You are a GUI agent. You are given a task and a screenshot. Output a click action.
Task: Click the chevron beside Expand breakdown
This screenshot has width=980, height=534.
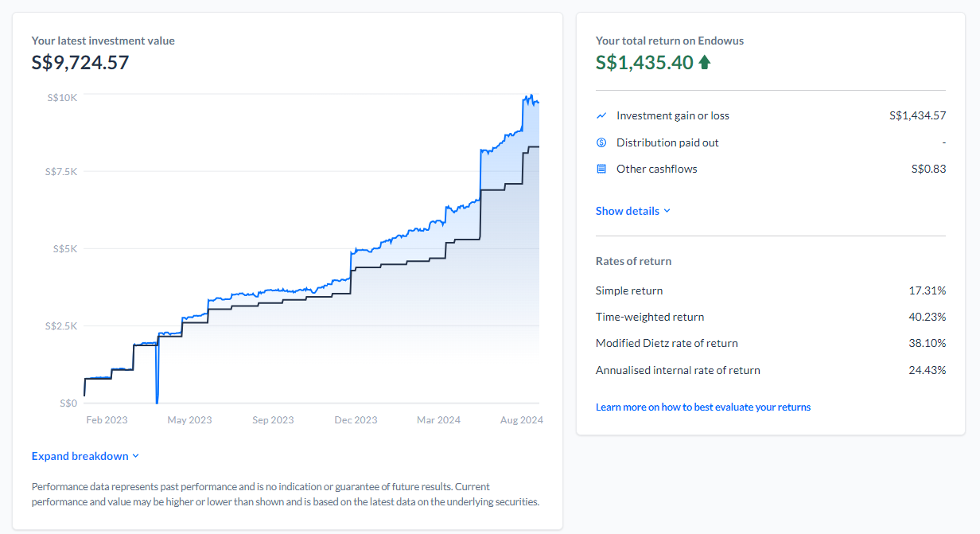tap(135, 456)
